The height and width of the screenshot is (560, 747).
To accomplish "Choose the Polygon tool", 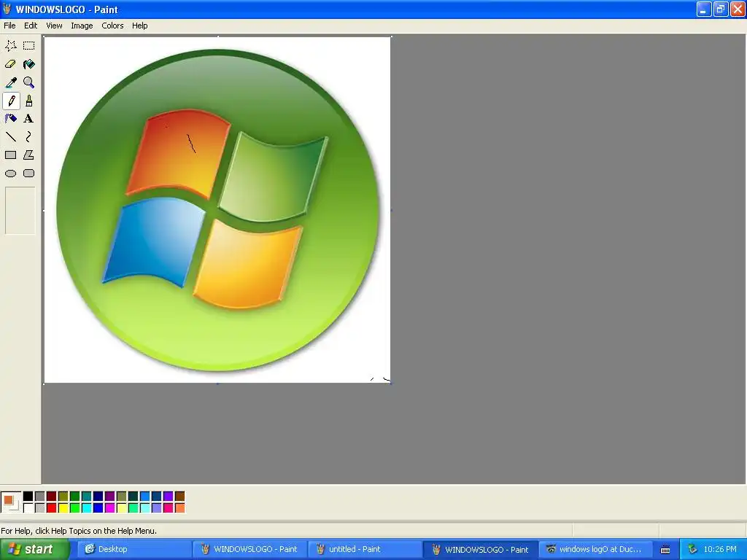I will pyautogui.click(x=29, y=155).
